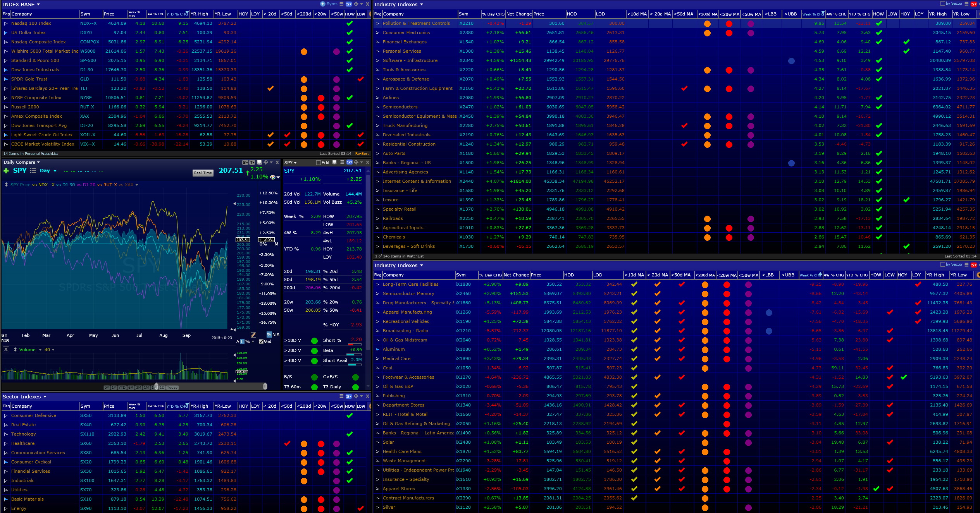980x513 pixels.
Task: Open the chart color palette icon
Action: [273, 177]
